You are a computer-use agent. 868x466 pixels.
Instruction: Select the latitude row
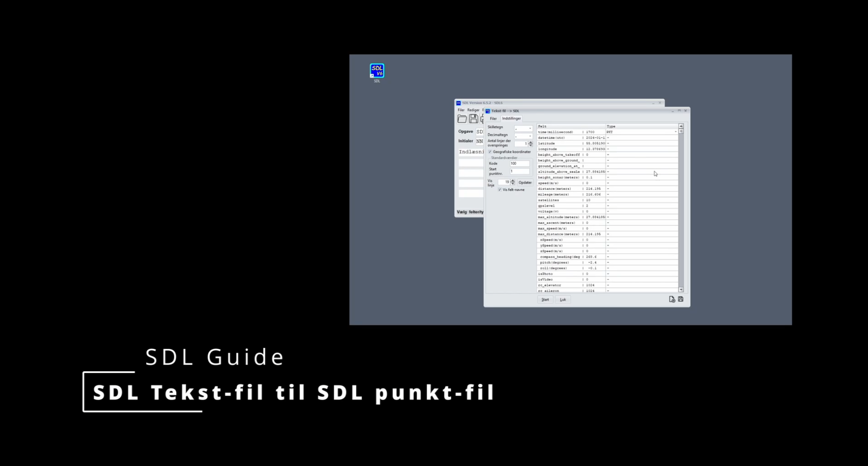[607, 143]
